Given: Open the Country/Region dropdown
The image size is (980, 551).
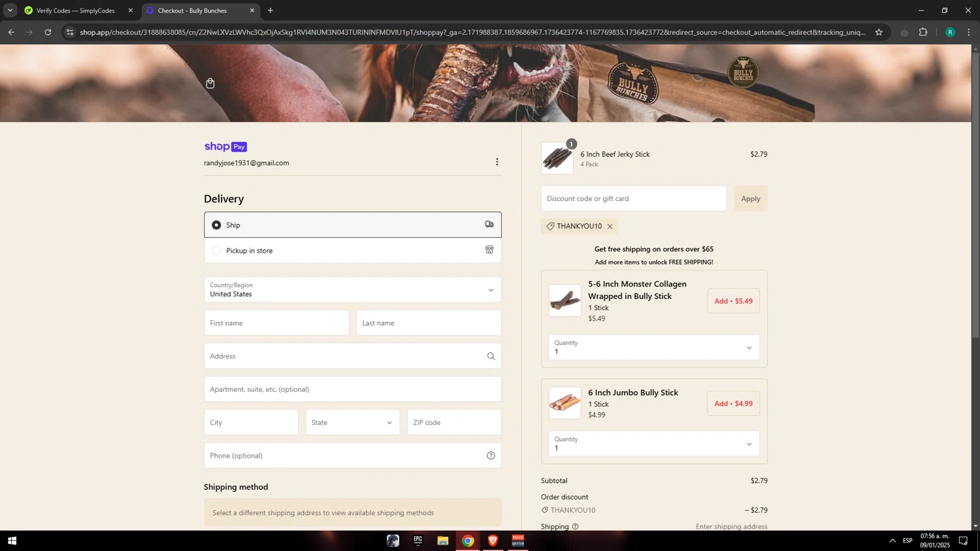Looking at the screenshot, I should [x=353, y=290].
